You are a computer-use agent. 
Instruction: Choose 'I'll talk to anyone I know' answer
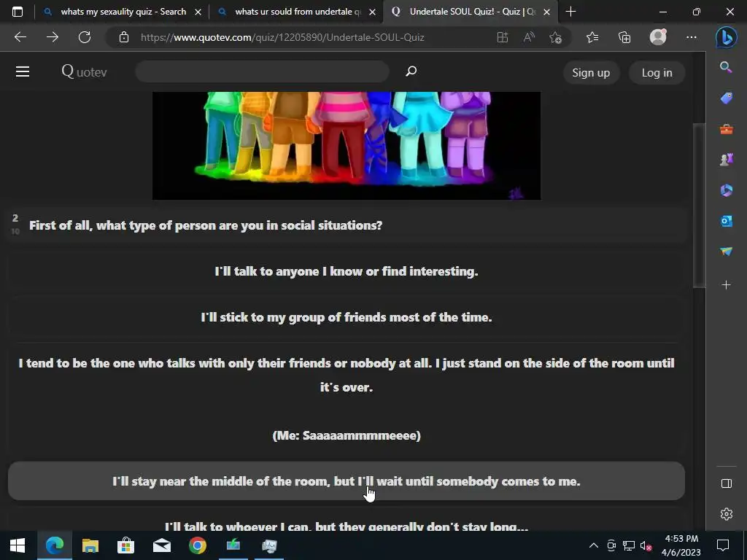(x=347, y=271)
